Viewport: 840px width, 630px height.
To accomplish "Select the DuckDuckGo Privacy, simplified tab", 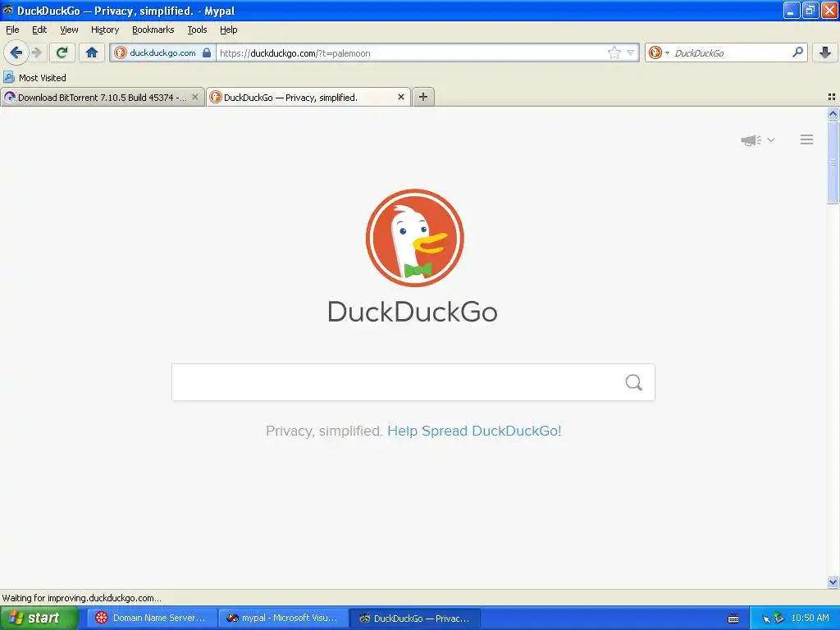I will (309, 98).
